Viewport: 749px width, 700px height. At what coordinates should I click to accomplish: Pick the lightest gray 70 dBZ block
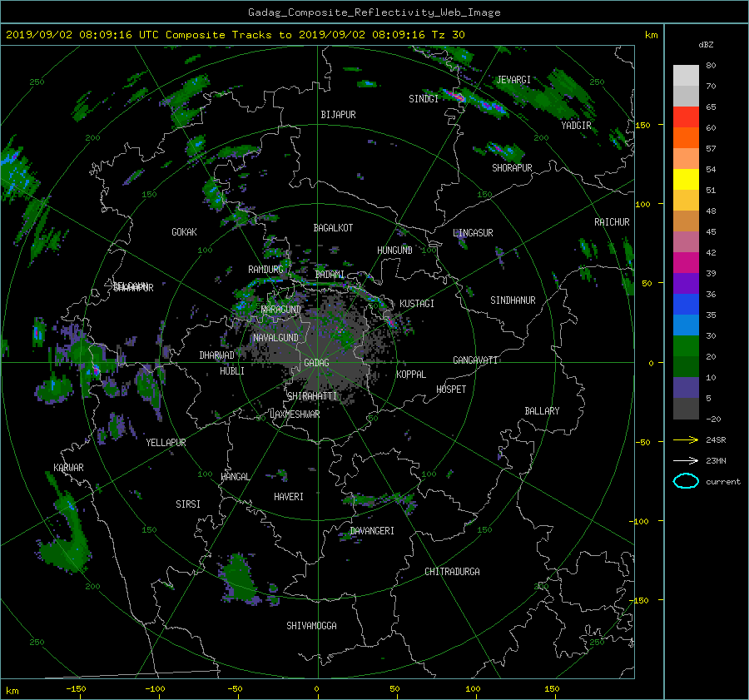pyautogui.click(x=686, y=75)
